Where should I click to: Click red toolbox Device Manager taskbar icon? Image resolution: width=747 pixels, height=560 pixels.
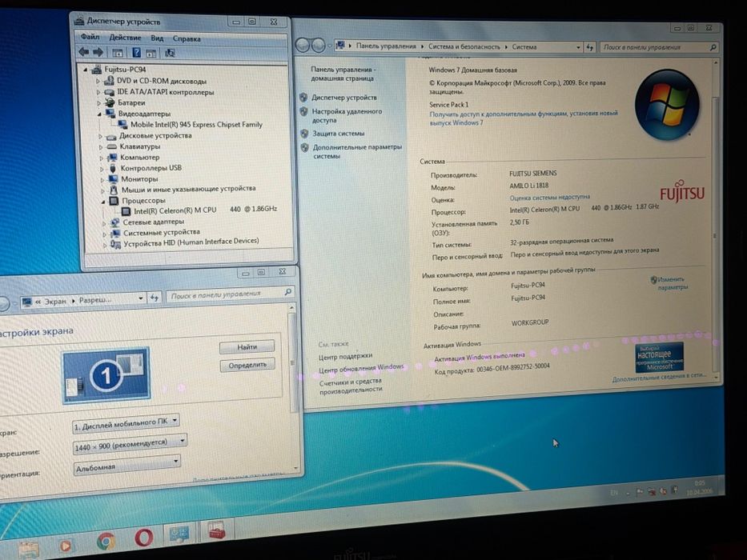point(216,531)
